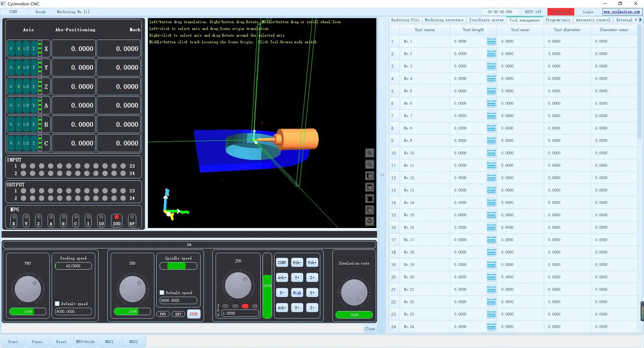Expand panel using double chevron arrows

[382, 175]
